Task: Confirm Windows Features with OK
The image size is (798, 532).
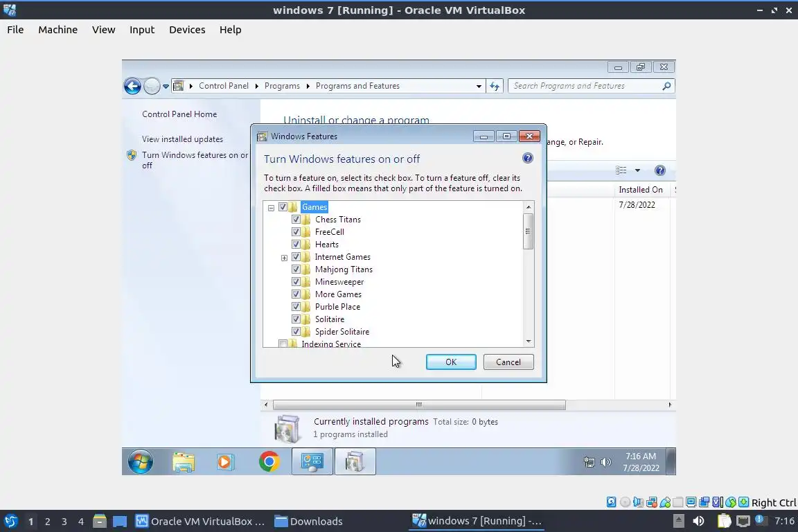Action: point(451,362)
